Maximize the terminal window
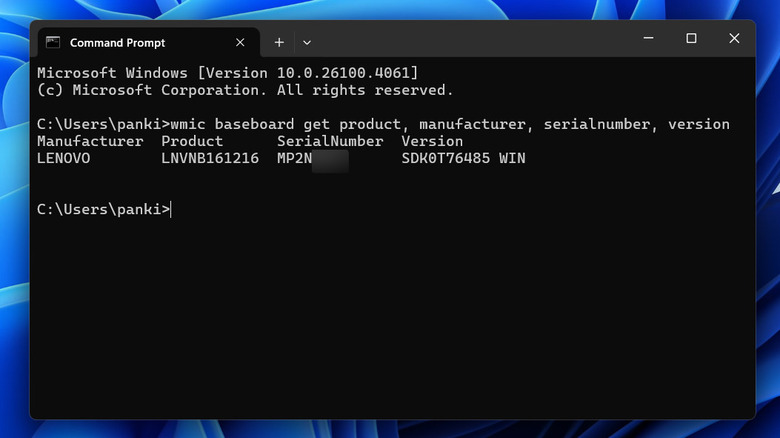Viewport: 780px width, 438px height. coord(691,39)
